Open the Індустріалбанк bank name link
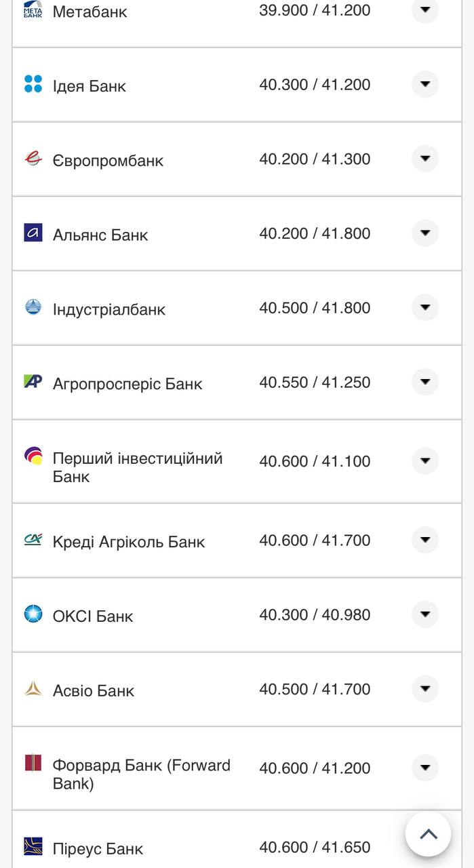The image size is (474, 868). pyautogui.click(x=109, y=309)
